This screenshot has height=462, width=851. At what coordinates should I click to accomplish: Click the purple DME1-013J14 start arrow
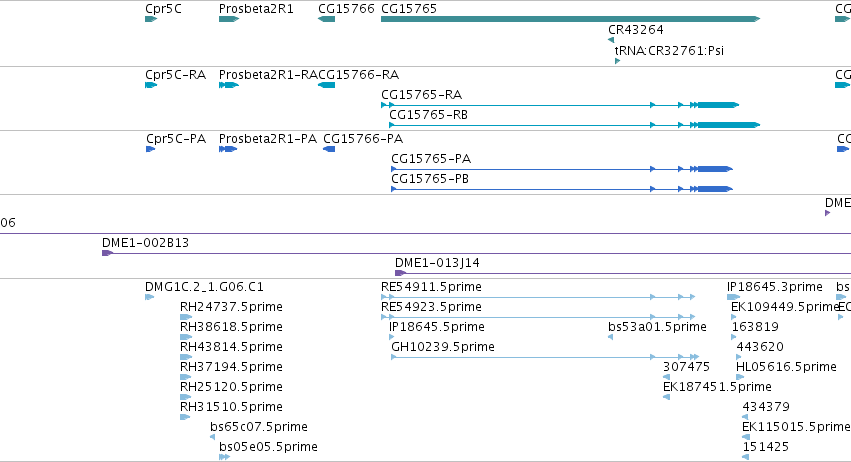(x=400, y=273)
